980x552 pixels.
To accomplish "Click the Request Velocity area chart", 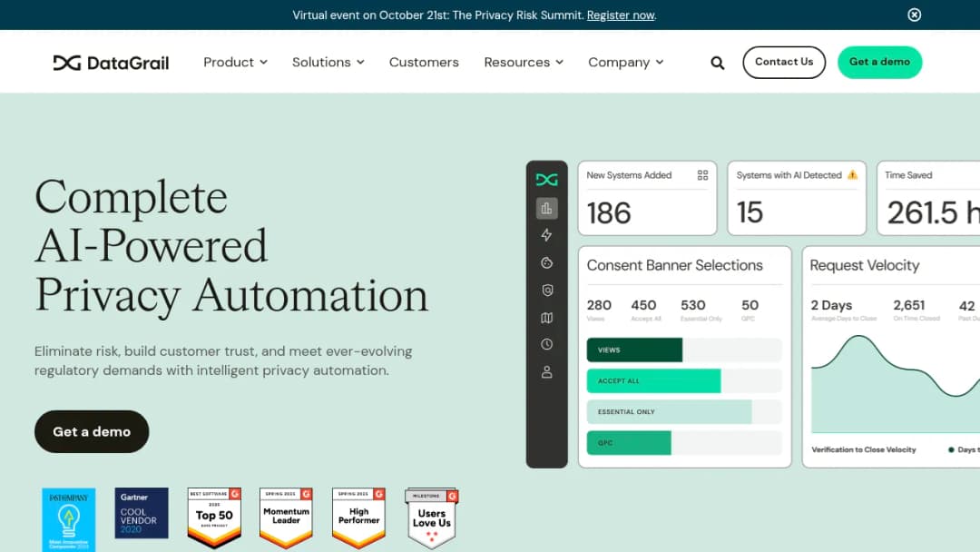I will [895, 384].
